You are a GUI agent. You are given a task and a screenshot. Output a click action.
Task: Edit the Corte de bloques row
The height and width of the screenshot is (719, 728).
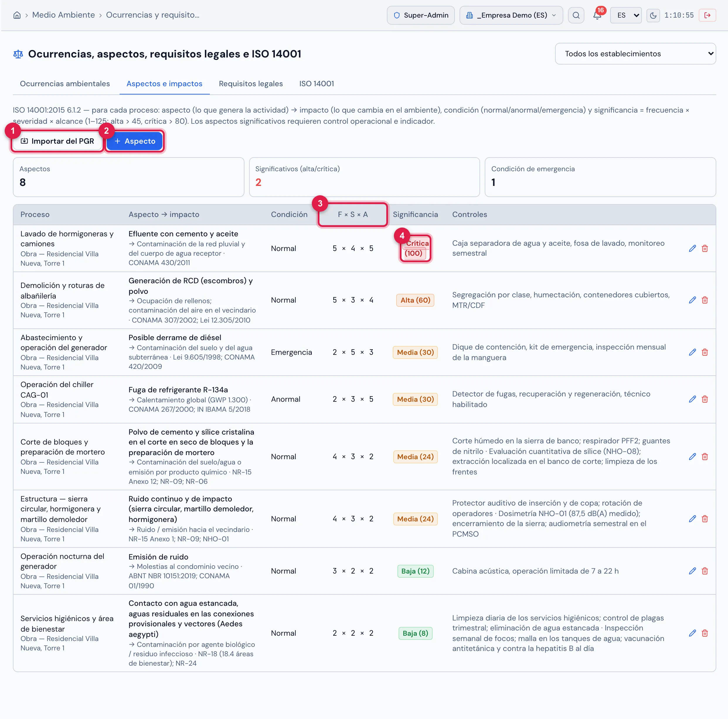[692, 457]
